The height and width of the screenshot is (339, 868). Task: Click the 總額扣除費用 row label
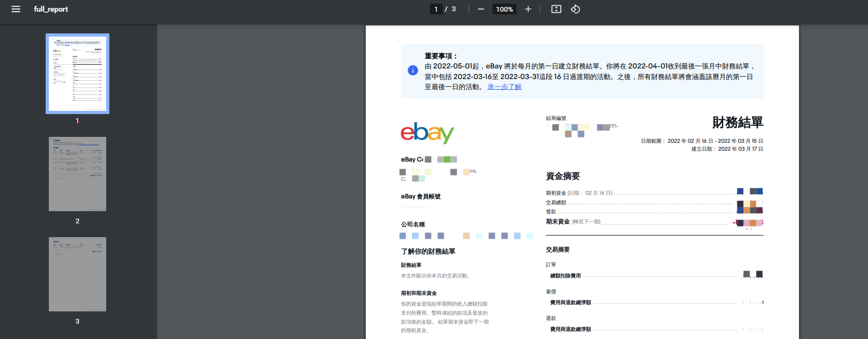click(565, 276)
